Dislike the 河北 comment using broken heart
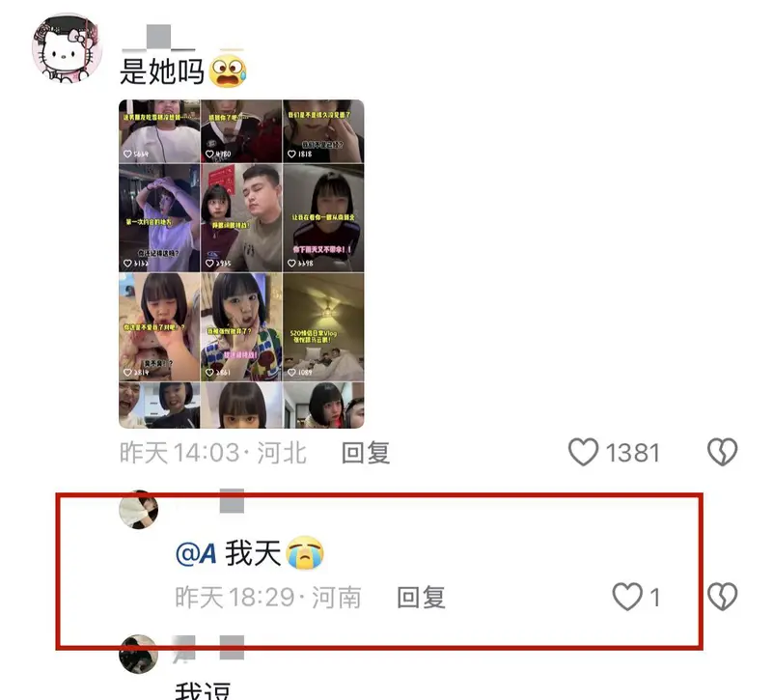Viewport: 772px width, 700px height. tap(722, 452)
